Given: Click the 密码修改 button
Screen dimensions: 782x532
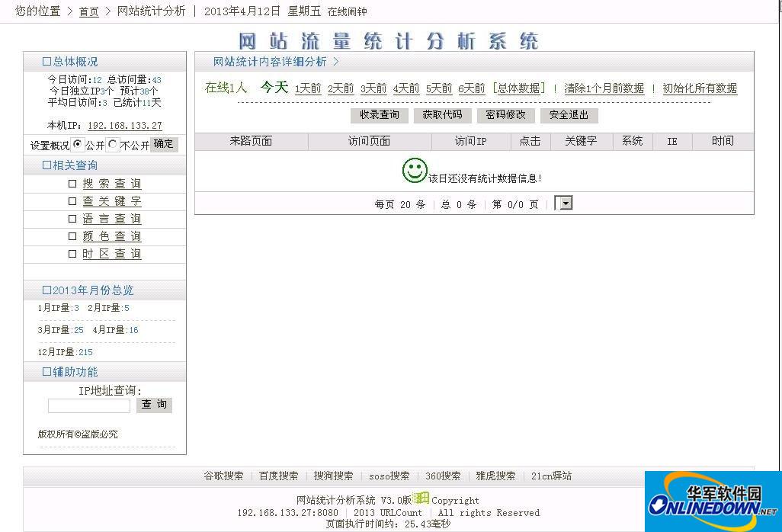Looking at the screenshot, I should [505, 115].
